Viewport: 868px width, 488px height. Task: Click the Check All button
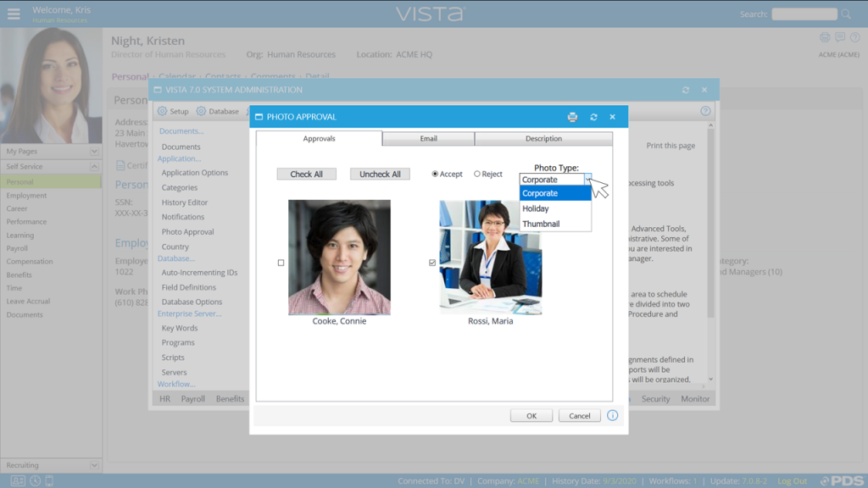click(307, 174)
